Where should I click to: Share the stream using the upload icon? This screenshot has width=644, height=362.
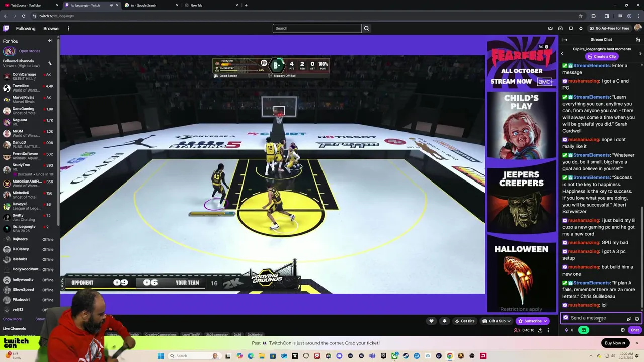click(x=540, y=330)
